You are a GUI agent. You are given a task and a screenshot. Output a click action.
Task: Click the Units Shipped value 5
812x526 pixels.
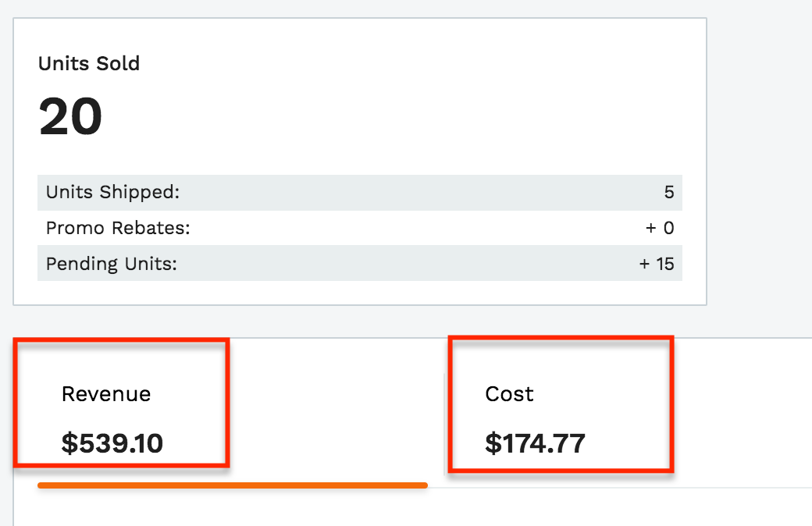[x=669, y=192]
